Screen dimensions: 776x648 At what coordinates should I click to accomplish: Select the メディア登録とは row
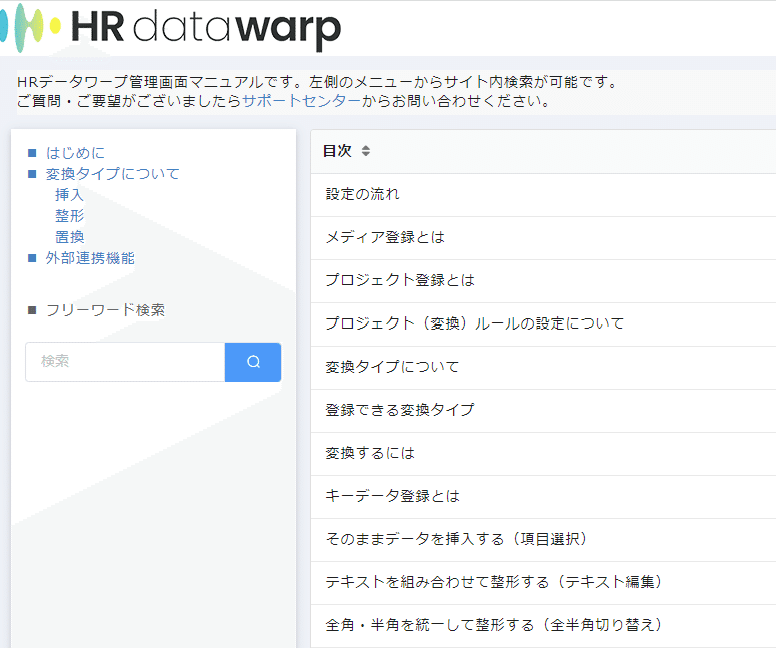tap(543, 238)
